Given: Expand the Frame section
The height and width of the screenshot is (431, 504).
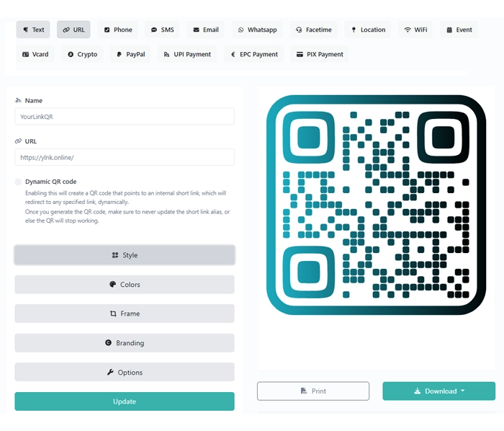Looking at the screenshot, I should (x=125, y=314).
